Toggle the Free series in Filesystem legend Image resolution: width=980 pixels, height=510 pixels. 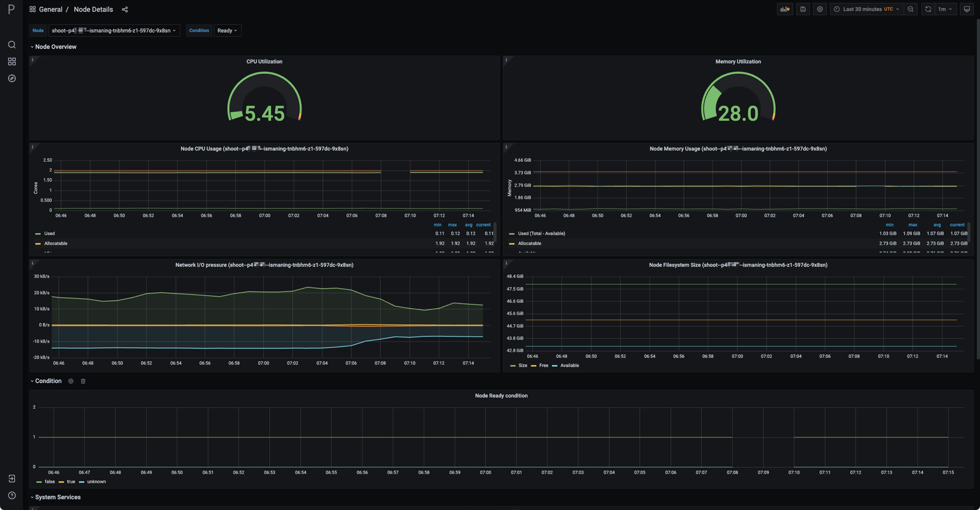point(543,366)
